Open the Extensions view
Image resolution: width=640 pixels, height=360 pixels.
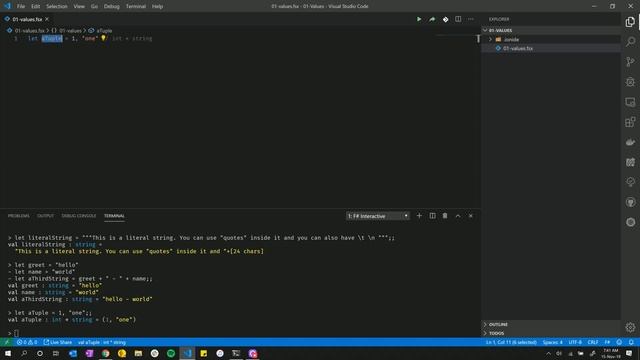point(630,122)
